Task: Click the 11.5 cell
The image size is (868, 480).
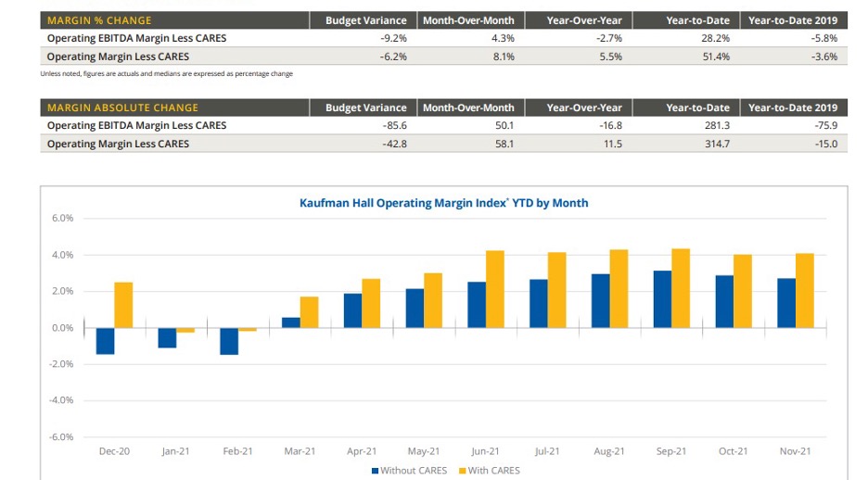Action: (x=613, y=144)
